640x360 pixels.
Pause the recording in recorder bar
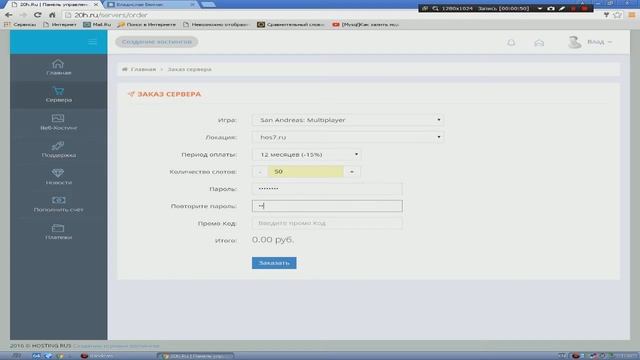(573, 8)
